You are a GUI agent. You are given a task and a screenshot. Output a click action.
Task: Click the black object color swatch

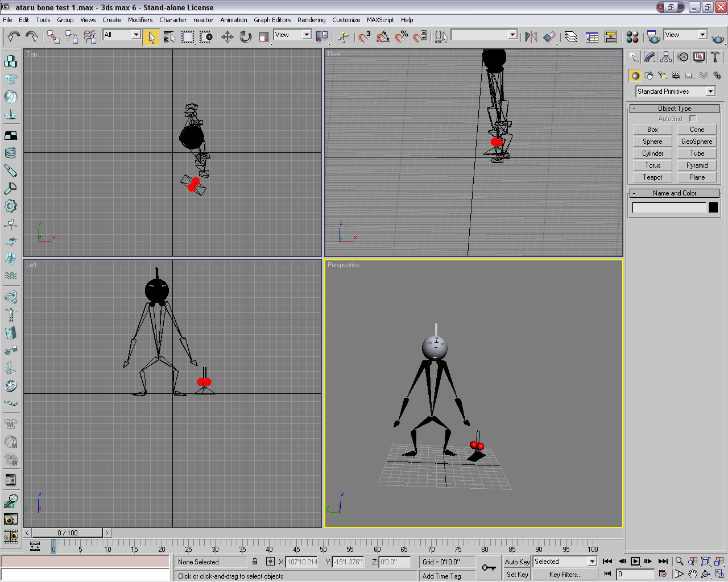[713, 207]
